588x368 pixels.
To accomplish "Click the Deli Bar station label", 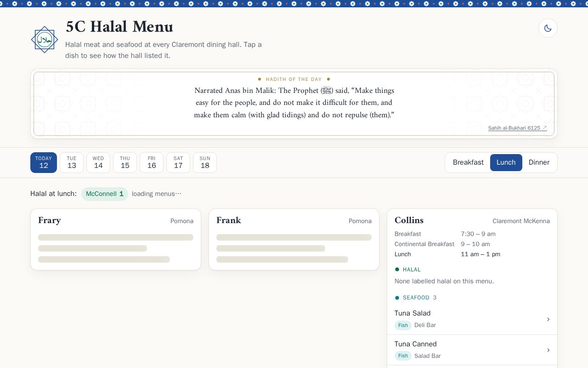I will tap(425, 325).
